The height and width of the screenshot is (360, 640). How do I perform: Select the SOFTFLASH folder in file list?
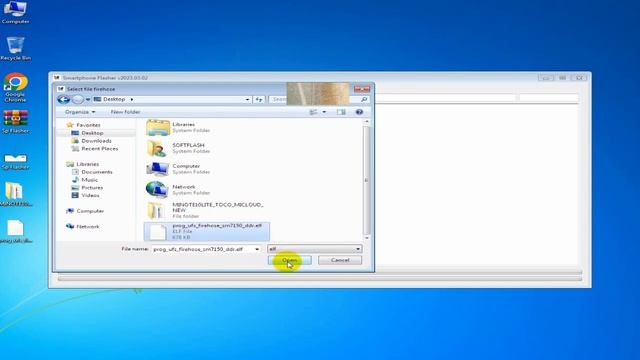[x=207, y=149]
